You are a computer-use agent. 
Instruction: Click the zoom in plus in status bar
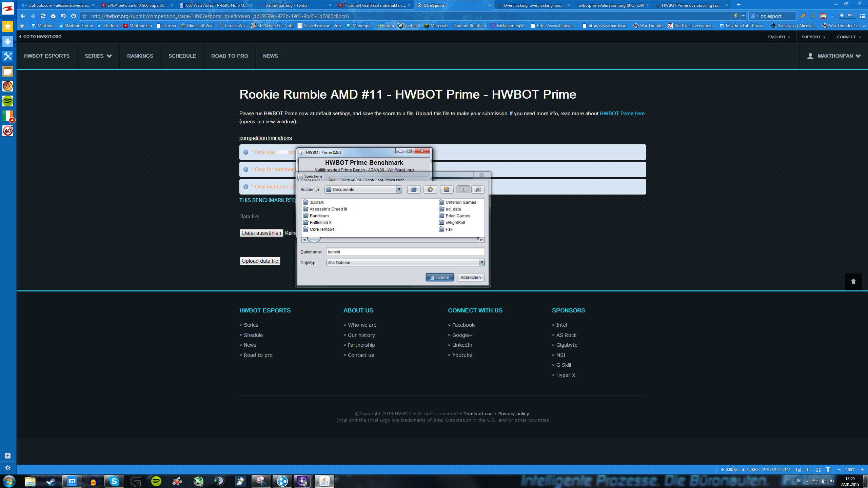tap(862, 470)
